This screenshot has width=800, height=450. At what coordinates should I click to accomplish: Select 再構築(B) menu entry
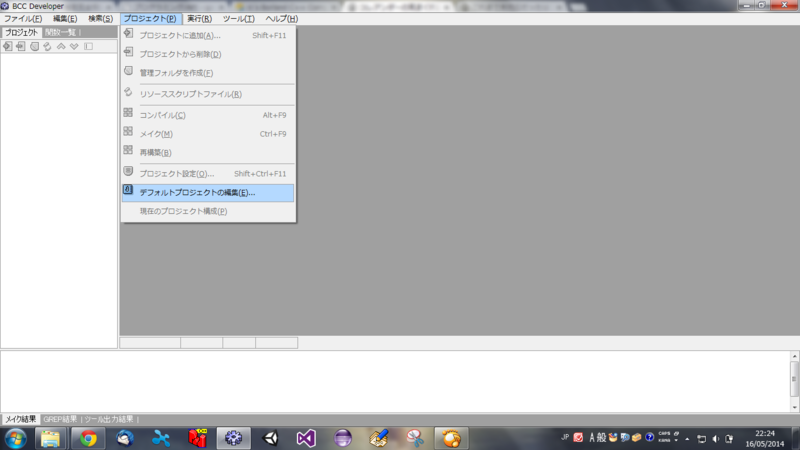[x=208, y=153]
